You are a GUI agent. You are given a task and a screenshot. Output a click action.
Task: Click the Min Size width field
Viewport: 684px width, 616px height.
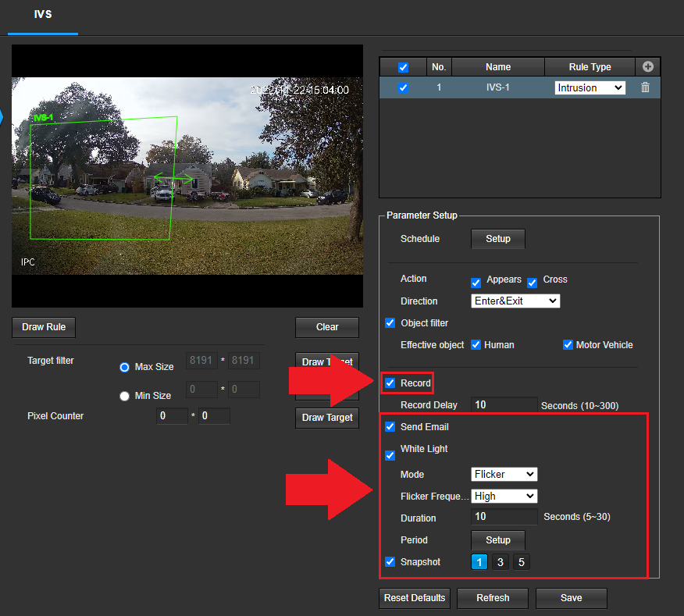tap(201, 389)
